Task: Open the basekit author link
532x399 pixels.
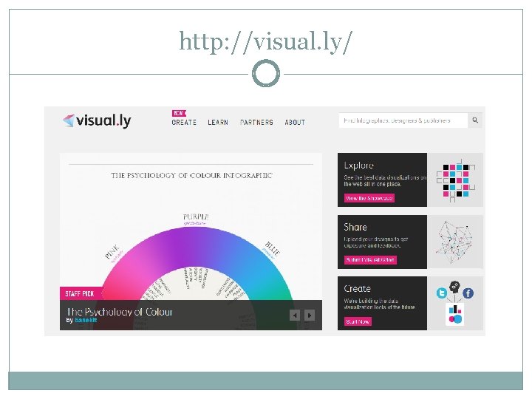Action: point(86,320)
